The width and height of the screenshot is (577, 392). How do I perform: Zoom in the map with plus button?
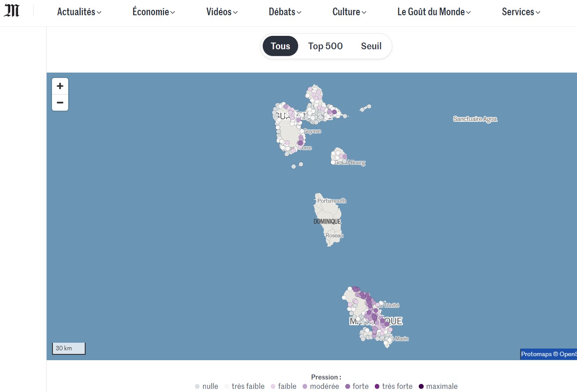point(60,86)
